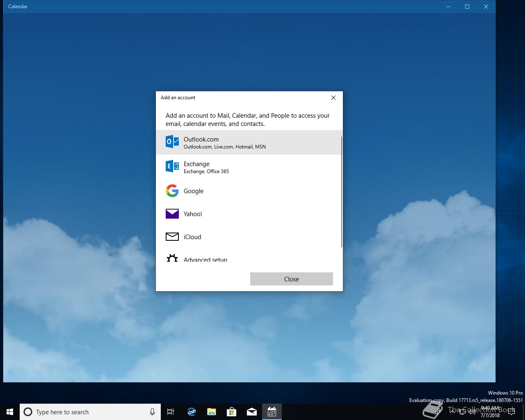Dismiss Add an account dialog with X
Viewport: 525px width, 420px height.
point(333,98)
